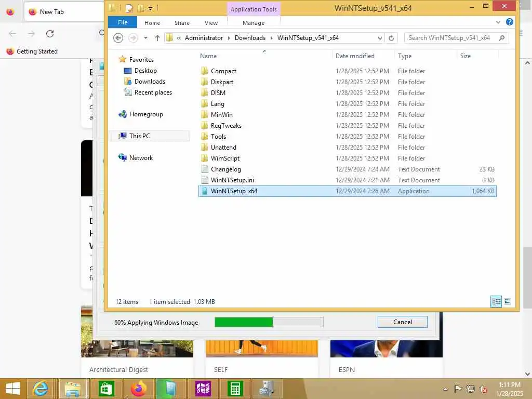
Task: Select Network in the navigation pane
Action: click(x=141, y=157)
